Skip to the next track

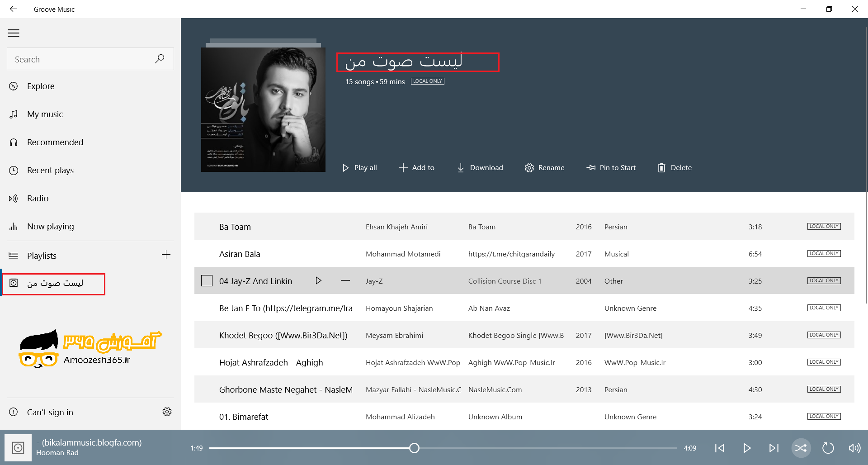(x=774, y=448)
